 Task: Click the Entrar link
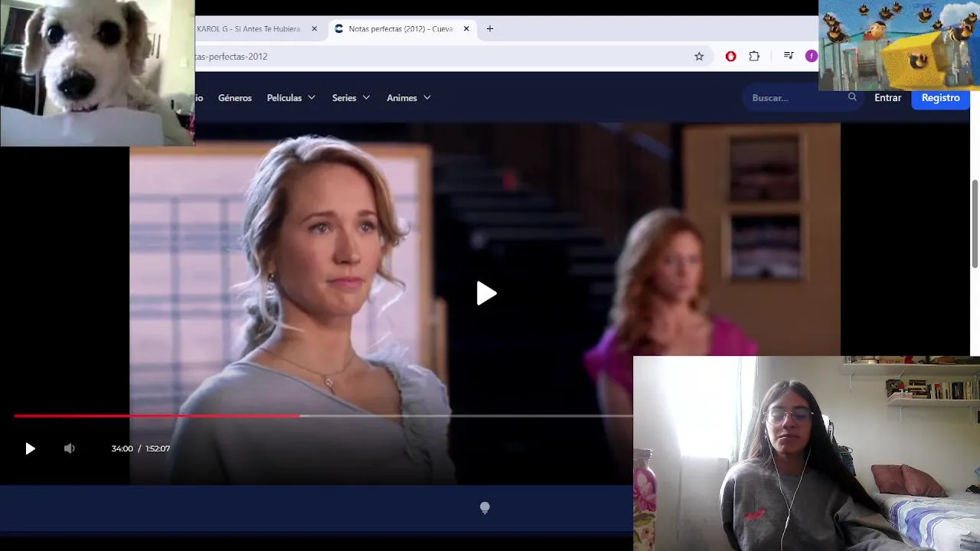pyautogui.click(x=888, y=98)
